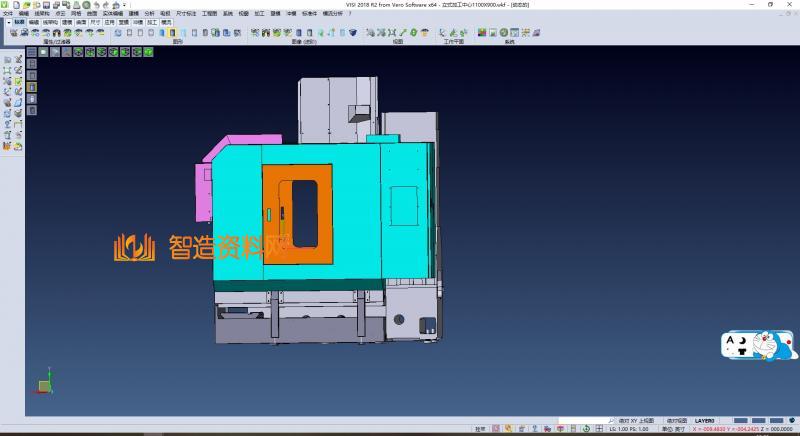This screenshot has width=800, height=436.
Task: Open the quick access toolbar customize arrow
Action: (x=123, y=5)
